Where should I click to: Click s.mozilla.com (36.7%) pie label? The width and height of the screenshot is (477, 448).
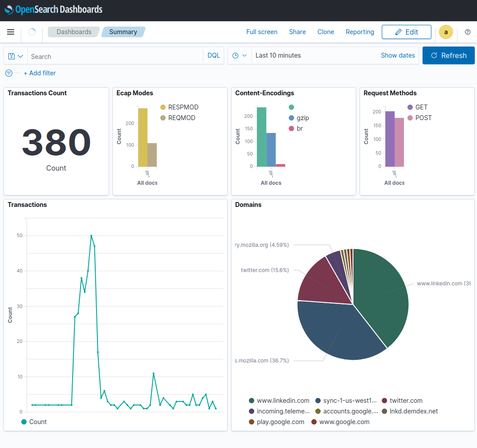pyautogui.click(x=262, y=360)
